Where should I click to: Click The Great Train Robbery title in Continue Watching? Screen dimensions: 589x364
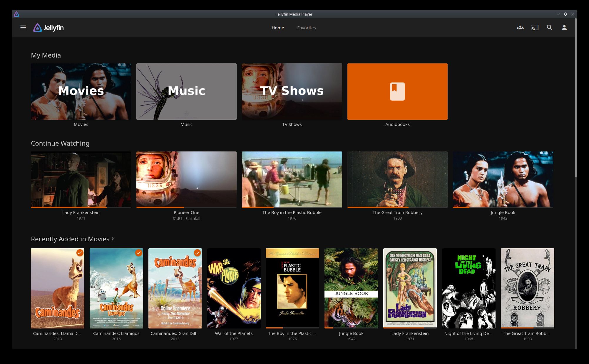tap(397, 213)
